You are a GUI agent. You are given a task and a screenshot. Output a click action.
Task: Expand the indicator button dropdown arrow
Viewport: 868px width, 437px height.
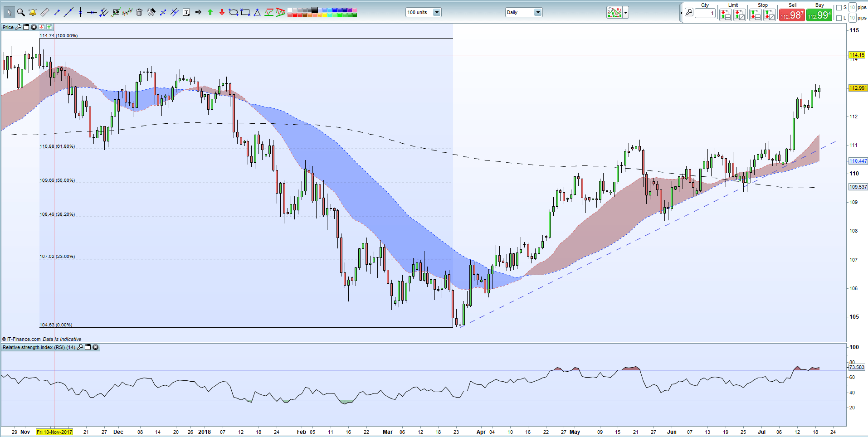(x=626, y=12)
